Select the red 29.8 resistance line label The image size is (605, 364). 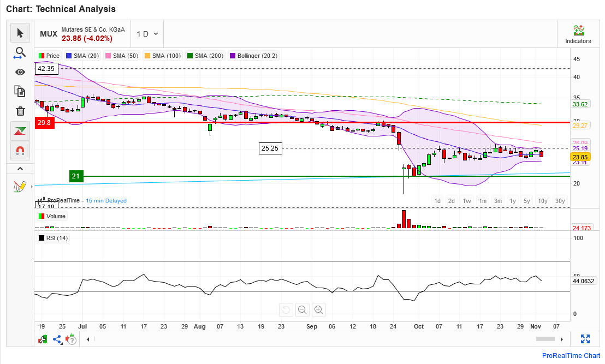click(44, 123)
